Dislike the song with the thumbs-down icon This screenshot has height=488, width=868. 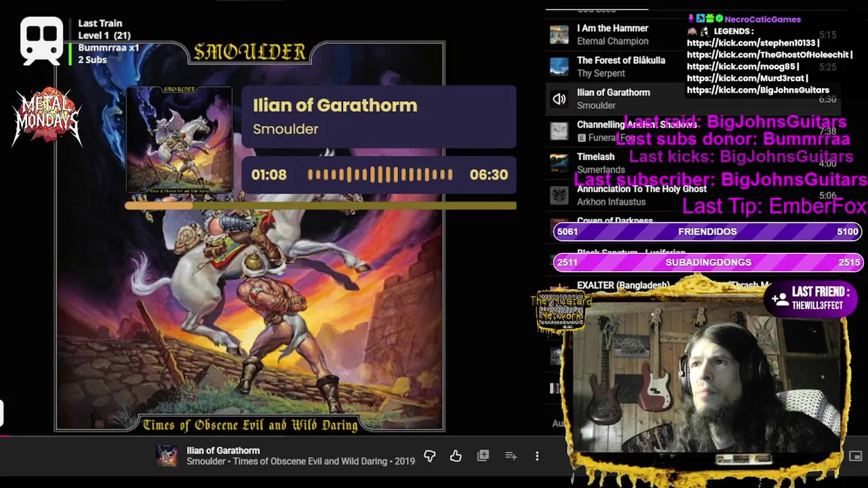[x=429, y=456]
